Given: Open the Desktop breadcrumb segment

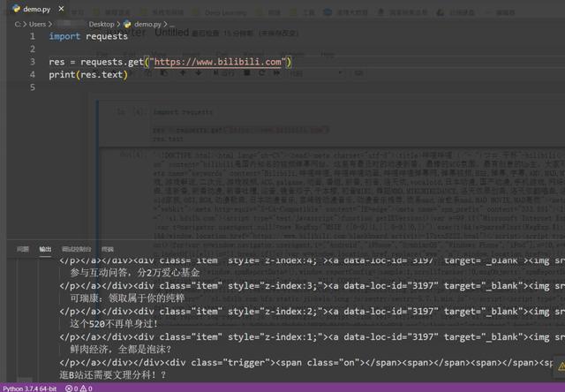Looking at the screenshot, I should [x=102, y=24].
